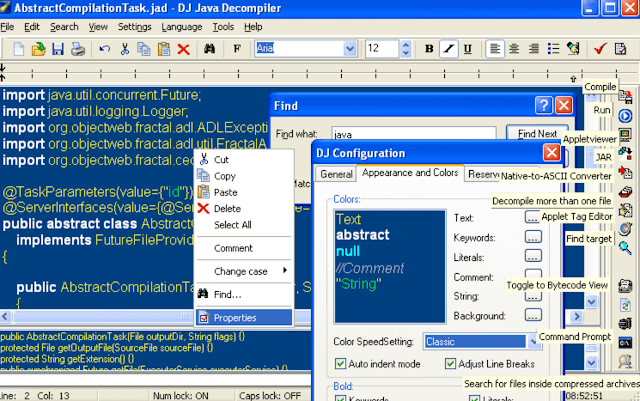
Task: Click Search for files inside compressed archives icon
Action: (x=625, y=361)
